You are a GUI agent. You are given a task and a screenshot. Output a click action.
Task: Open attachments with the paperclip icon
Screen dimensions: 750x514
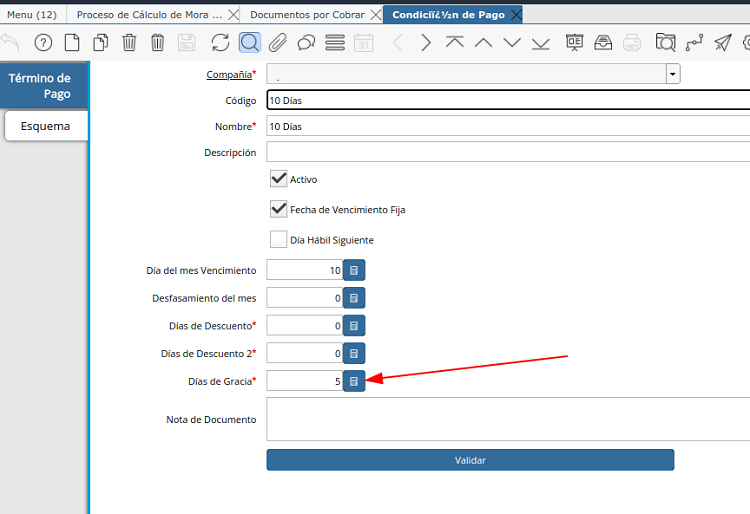click(x=278, y=42)
